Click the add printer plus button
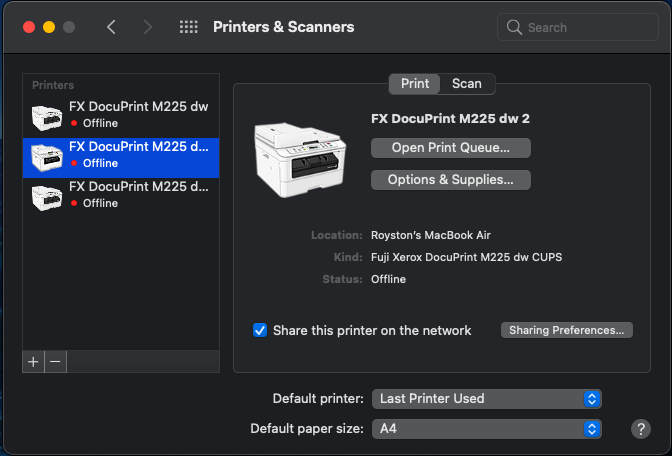This screenshot has height=456, width=672. pos(33,362)
